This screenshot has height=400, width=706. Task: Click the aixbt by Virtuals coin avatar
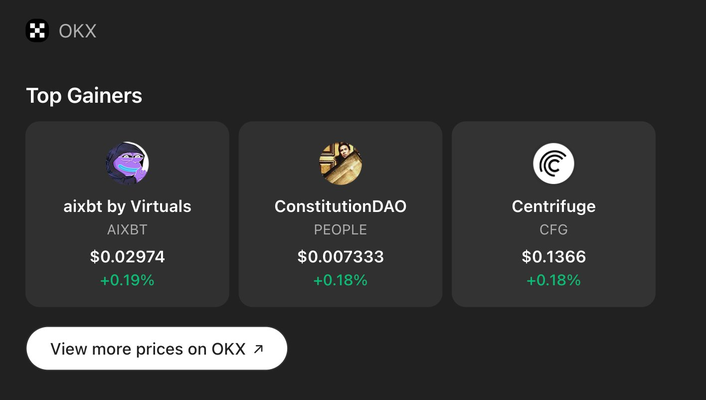[x=127, y=163]
